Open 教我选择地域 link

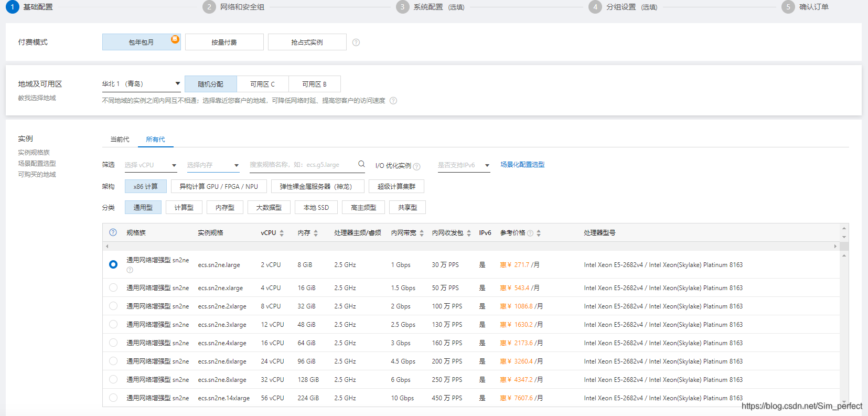click(x=37, y=98)
